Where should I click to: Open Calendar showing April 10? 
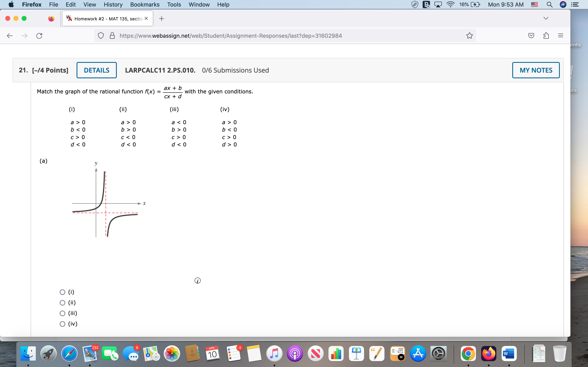[213, 353]
